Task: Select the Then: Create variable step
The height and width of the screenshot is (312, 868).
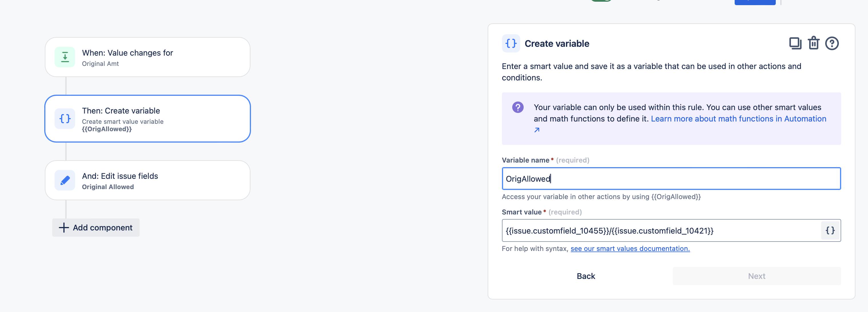Action: click(x=148, y=119)
